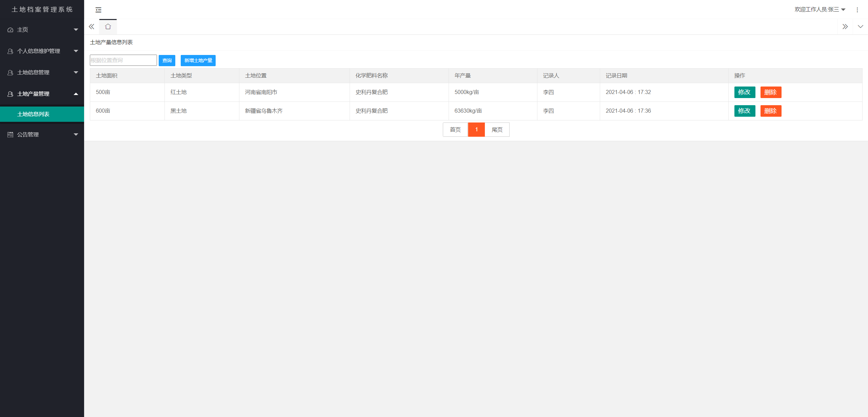Open the vertical three-dot more menu
This screenshot has height=417, width=868.
[x=857, y=10]
